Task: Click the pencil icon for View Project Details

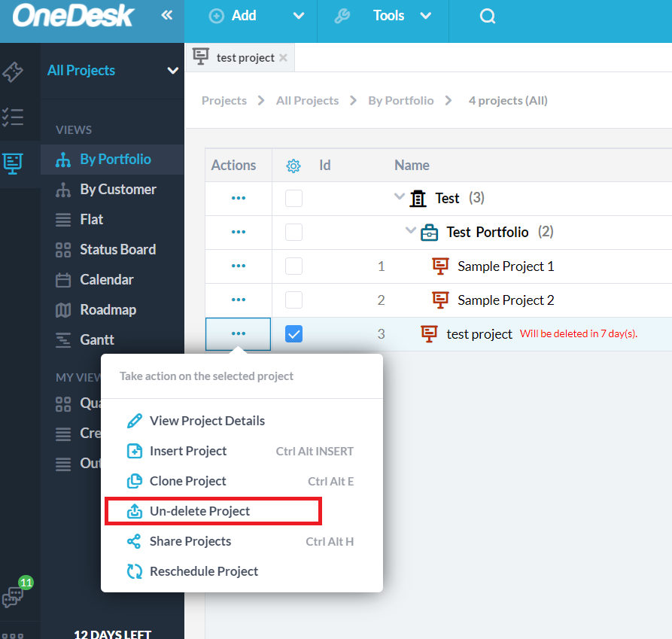Action: click(135, 421)
